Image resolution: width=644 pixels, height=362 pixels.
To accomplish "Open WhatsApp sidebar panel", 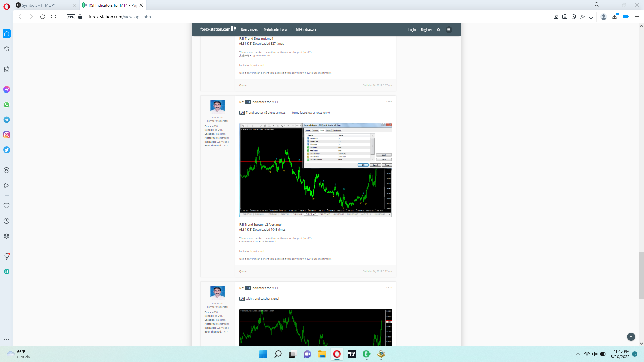I will click(x=7, y=105).
